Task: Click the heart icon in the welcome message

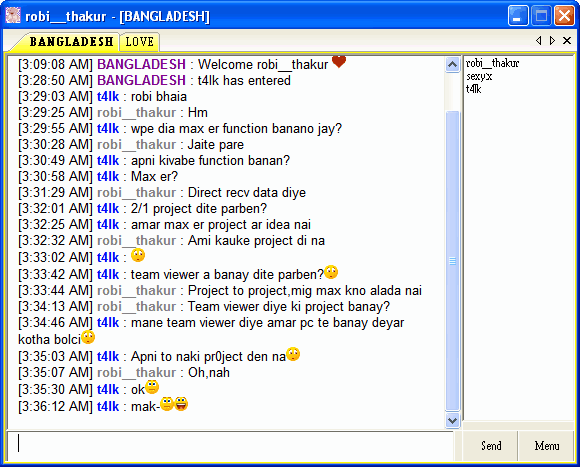Action: [339, 61]
